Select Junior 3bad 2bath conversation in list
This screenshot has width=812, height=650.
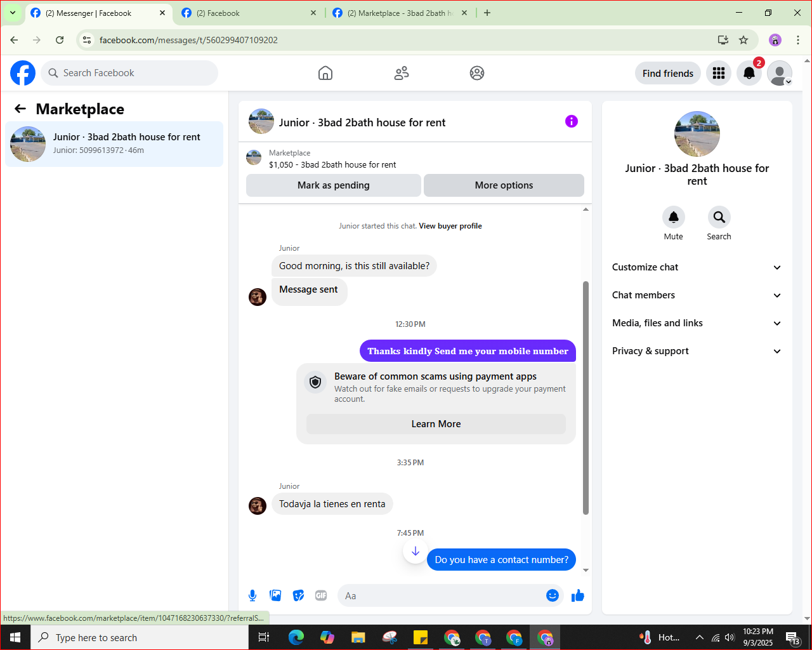[x=114, y=144]
